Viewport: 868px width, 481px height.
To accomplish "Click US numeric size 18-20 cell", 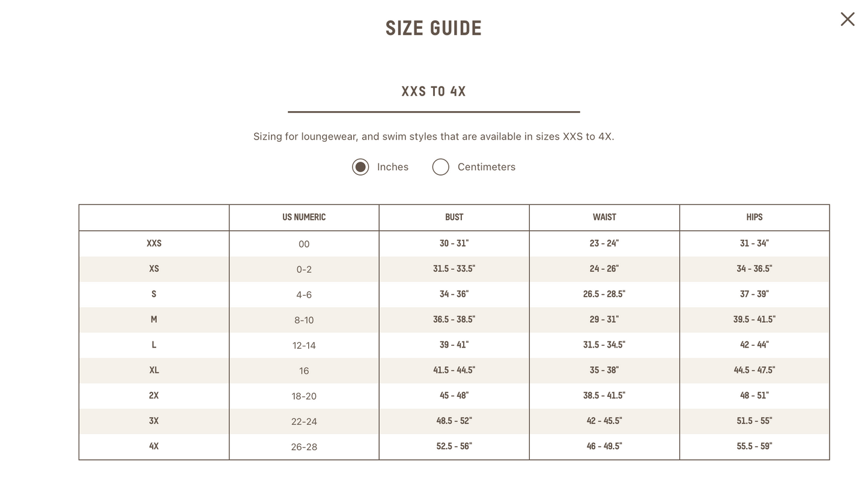I will tap(304, 396).
